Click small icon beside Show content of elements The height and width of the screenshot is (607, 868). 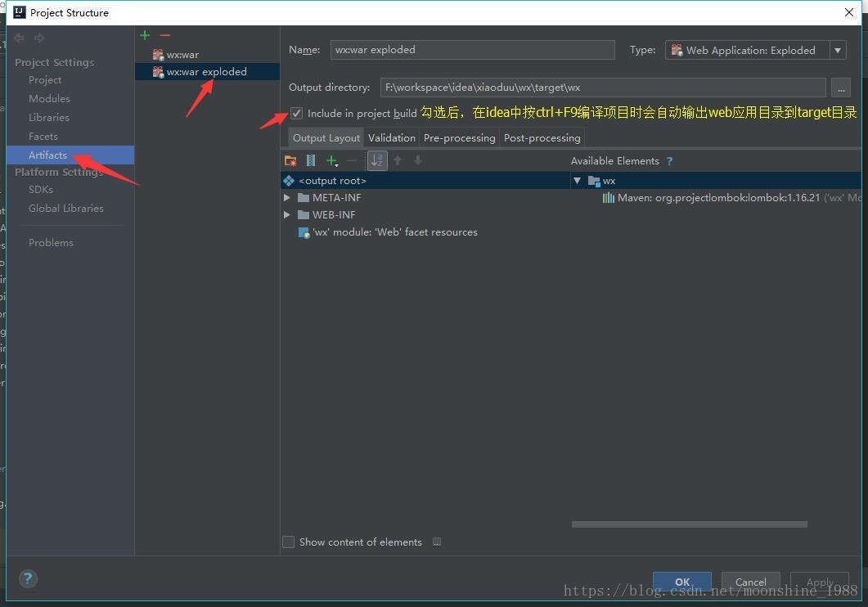[437, 542]
